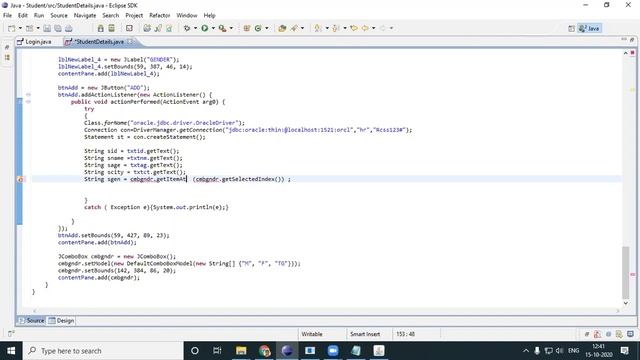Click the Previous Annotation toolbar icon

(x=336, y=28)
